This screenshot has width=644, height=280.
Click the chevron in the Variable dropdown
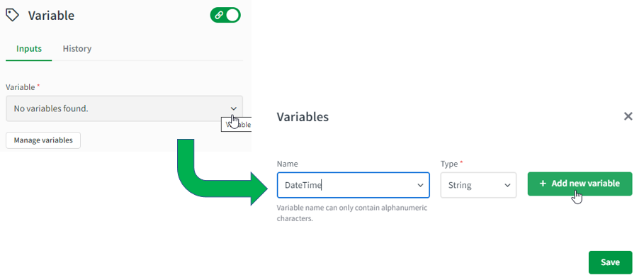233,108
